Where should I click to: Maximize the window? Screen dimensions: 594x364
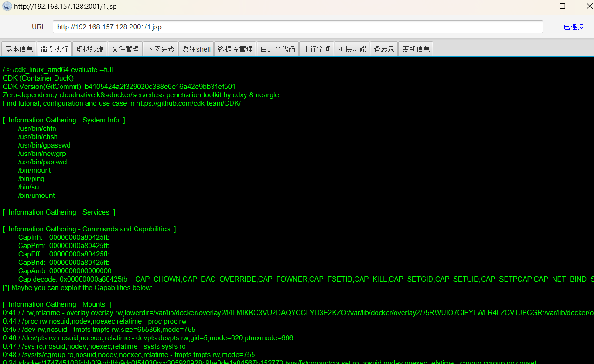(x=562, y=7)
